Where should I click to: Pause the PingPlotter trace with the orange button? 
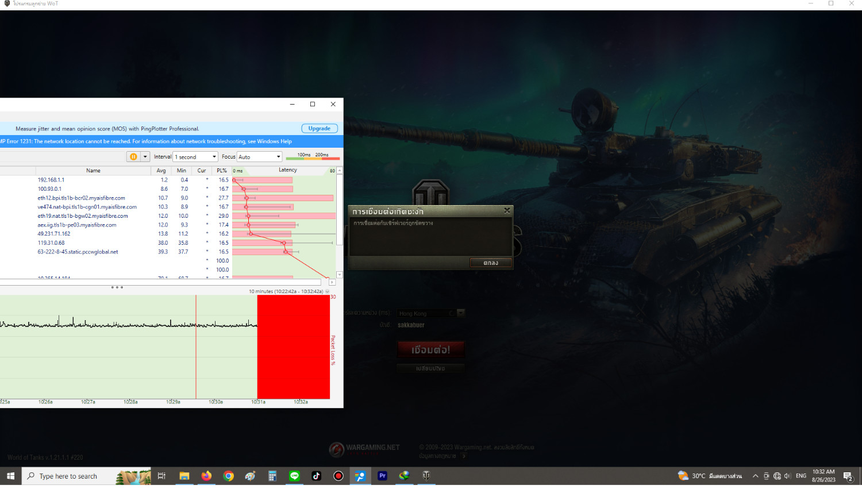pos(133,157)
